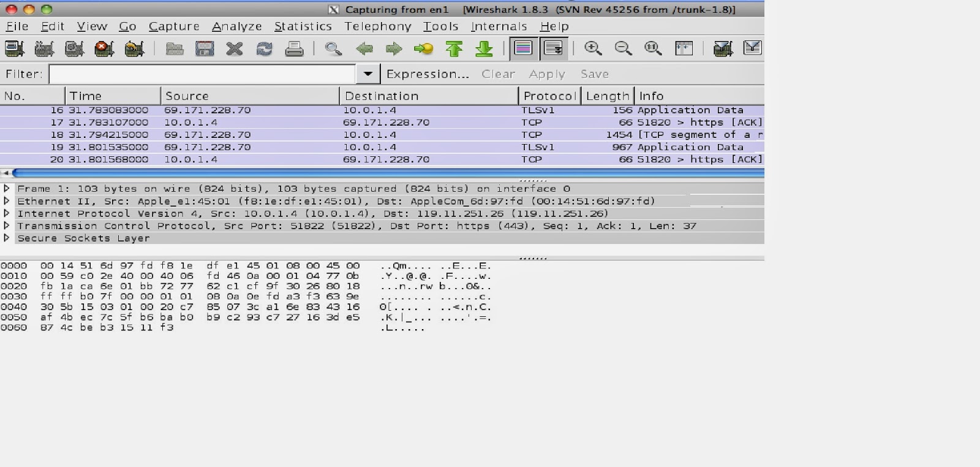Jump to last packet icon

[484, 48]
